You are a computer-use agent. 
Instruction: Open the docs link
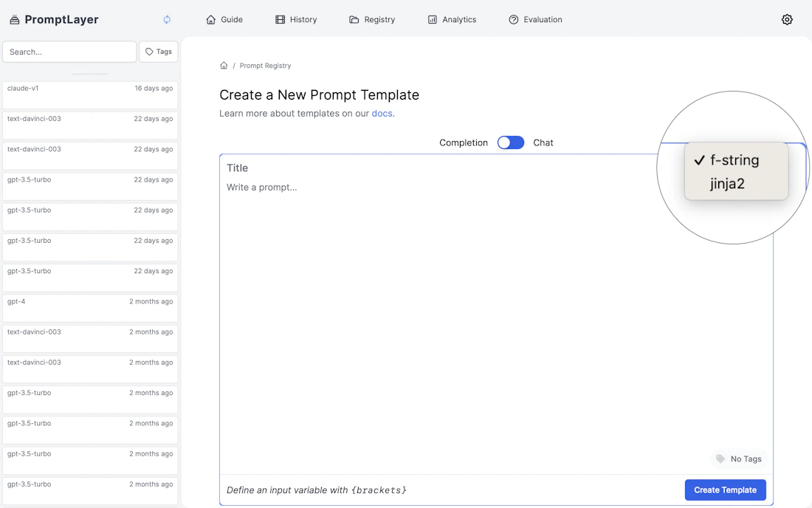pos(383,113)
